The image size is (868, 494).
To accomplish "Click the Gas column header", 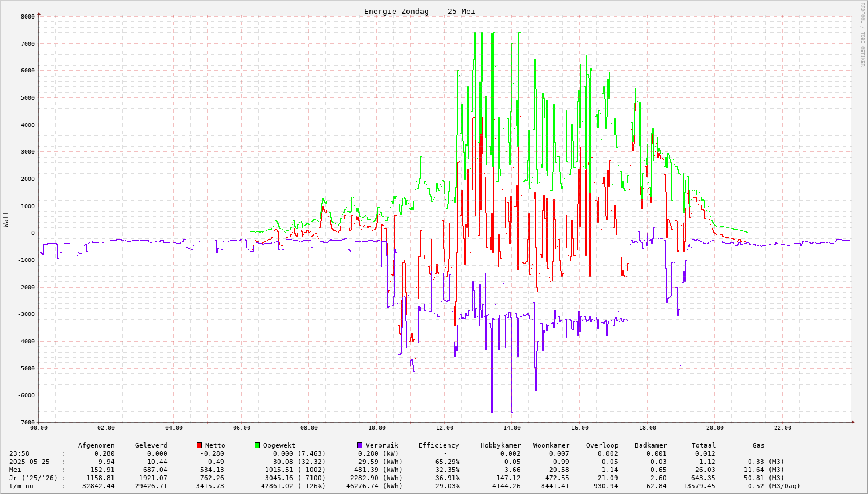I will click(x=758, y=445).
